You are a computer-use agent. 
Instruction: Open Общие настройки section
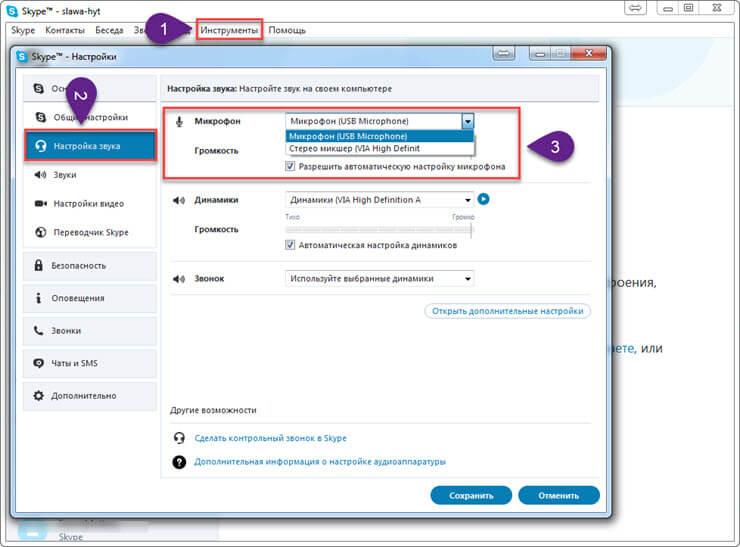coord(90,117)
